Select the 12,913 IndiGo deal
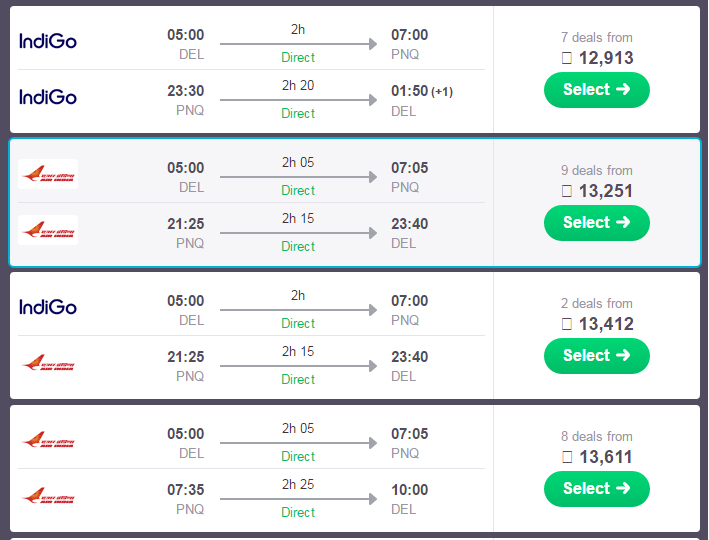The height and width of the screenshot is (540, 709). pyautogui.click(x=596, y=90)
